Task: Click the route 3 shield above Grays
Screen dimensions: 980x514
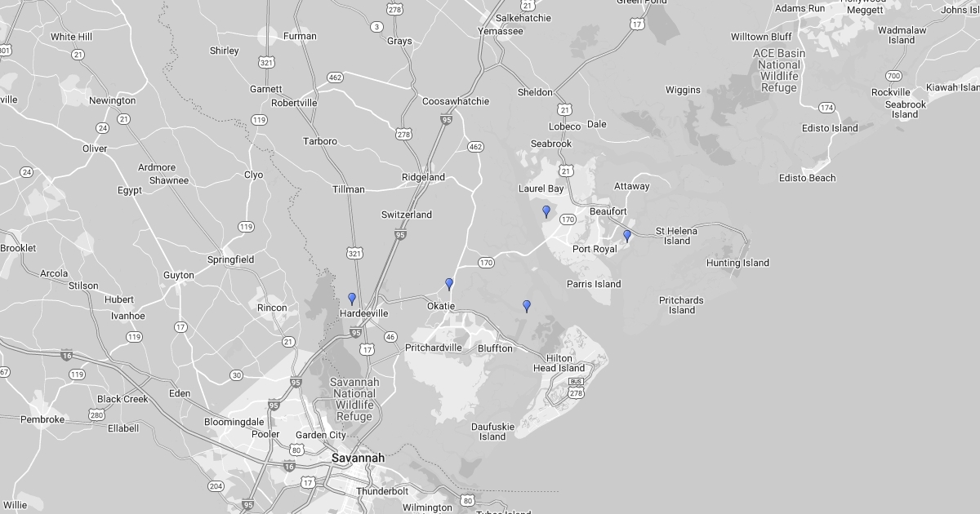Action: tap(376, 27)
